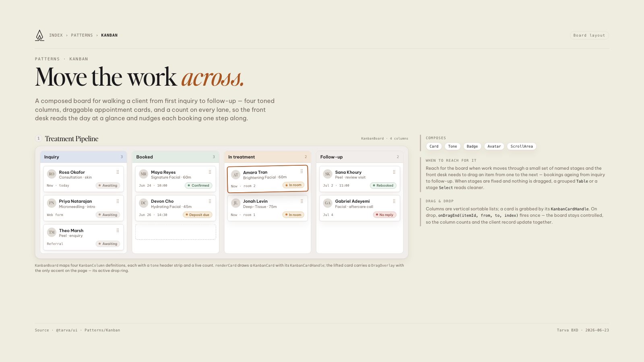Select the Avatar compose chip
Viewport: 644px width, 362px height.
494,146
